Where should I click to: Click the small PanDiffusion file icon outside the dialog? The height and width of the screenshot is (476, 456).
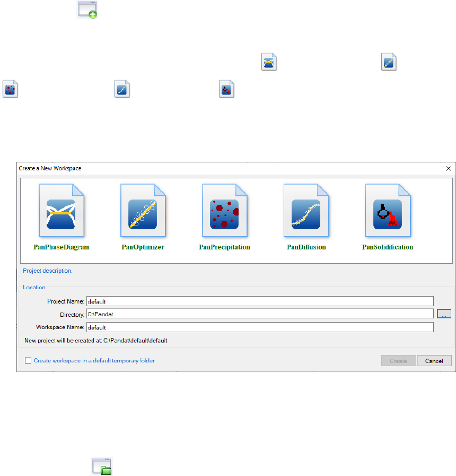point(122,89)
